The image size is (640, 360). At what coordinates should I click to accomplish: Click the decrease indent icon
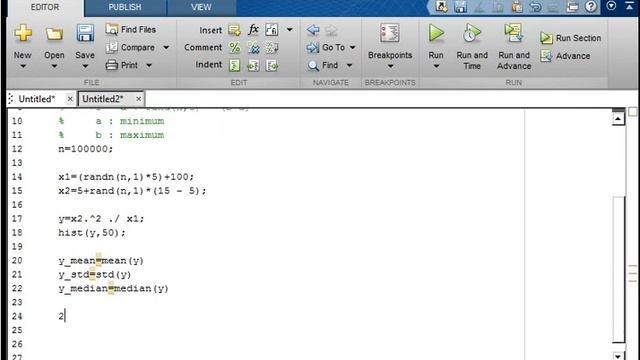(x=272, y=65)
